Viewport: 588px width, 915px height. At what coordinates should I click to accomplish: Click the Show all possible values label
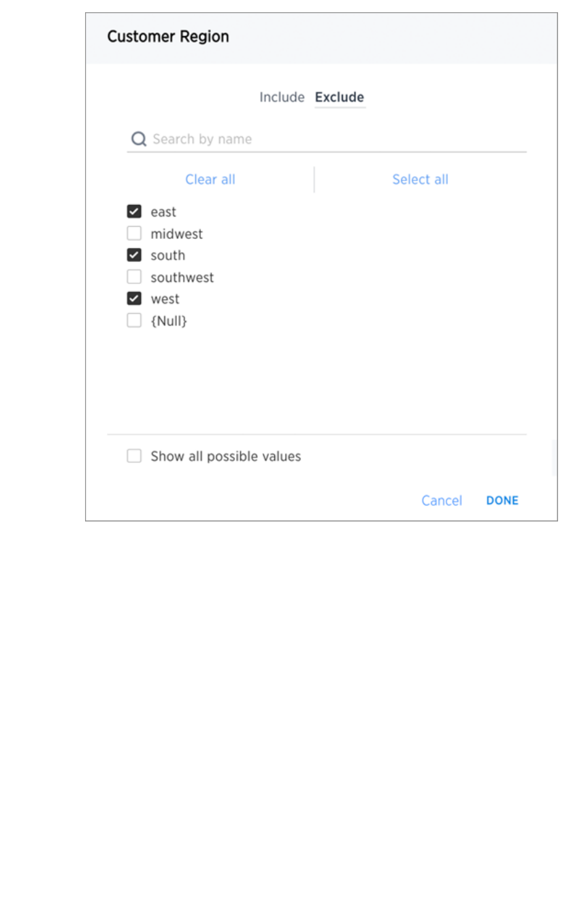coord(226,456)
